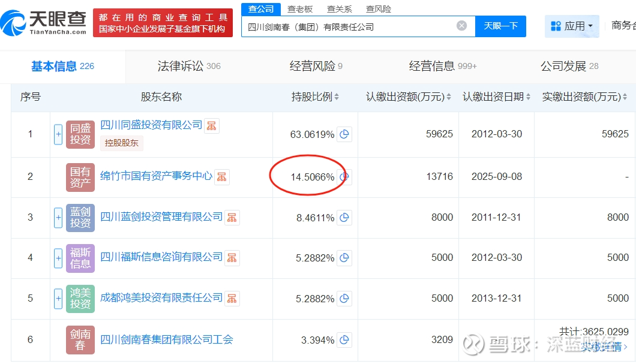
Task: Click pie chart icon beside 8.4611%
Action: click(344, 218)
